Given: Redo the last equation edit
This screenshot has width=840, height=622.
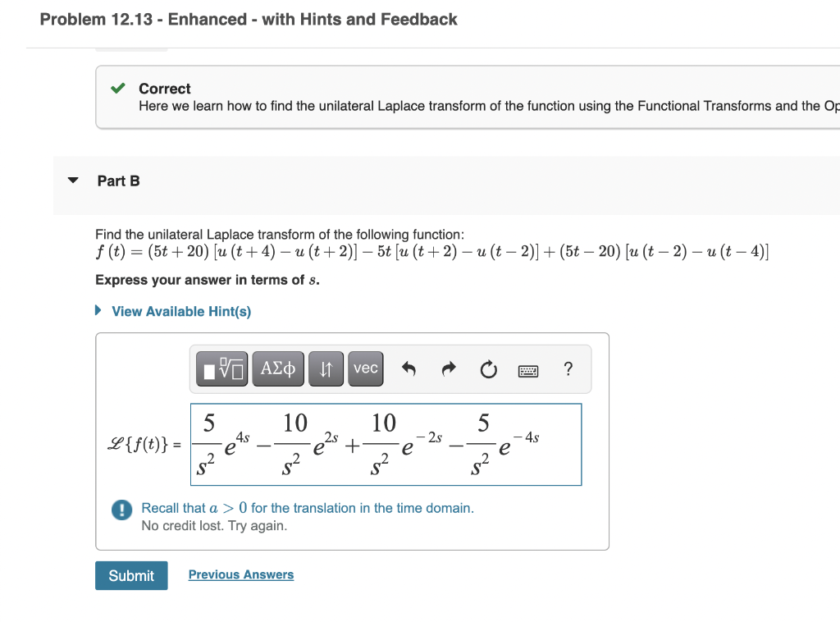Looking at the screenshot, I should pyautogui.click(x=448, y=370).
